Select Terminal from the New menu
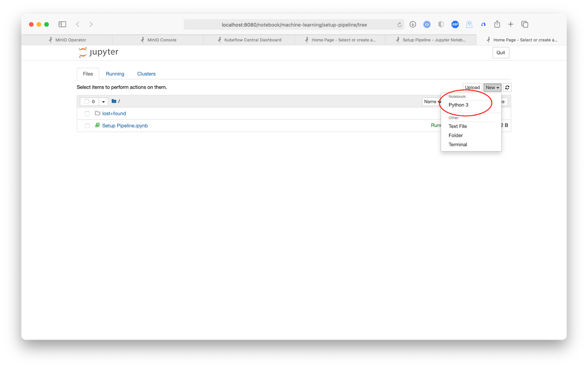The width and height of the screenshot is (588, 368). 458,144
